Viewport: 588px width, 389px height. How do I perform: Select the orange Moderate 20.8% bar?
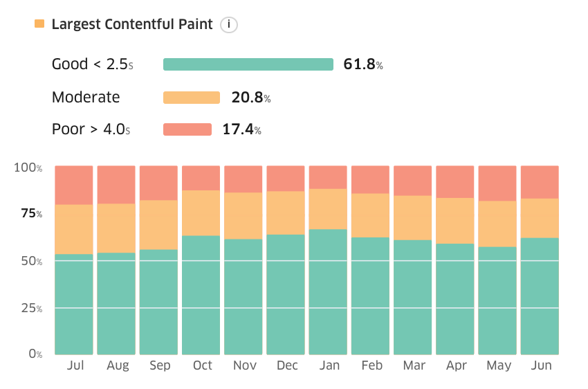point(192,97)
